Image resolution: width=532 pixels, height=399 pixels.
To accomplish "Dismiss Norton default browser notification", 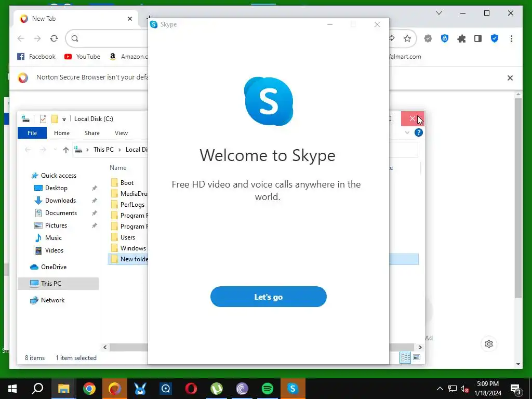I will (x=510, y=78).
